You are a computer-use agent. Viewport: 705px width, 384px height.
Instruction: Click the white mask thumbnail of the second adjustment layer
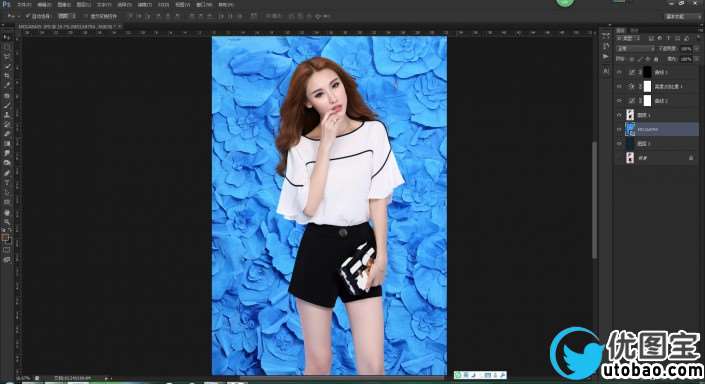[647, 86]
